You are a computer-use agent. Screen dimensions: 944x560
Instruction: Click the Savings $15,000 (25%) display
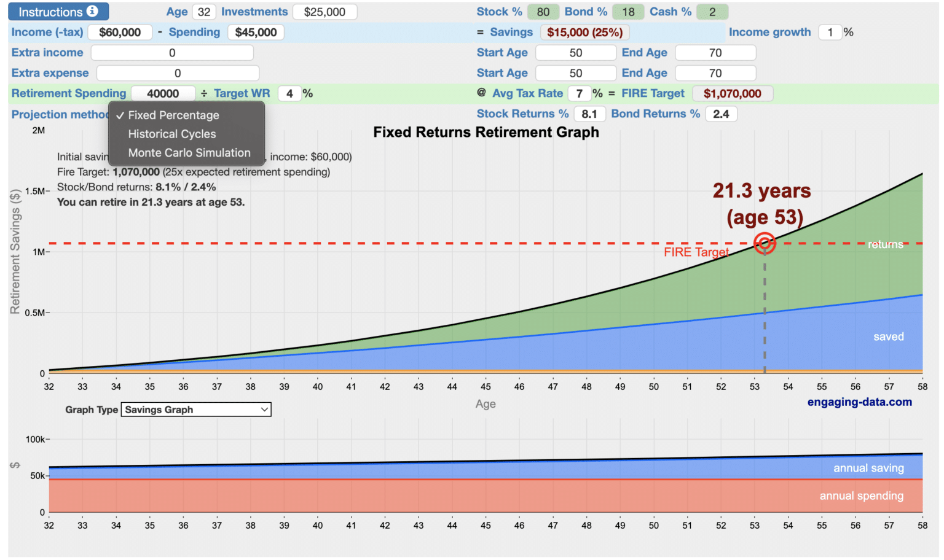(x=584, y=32)
